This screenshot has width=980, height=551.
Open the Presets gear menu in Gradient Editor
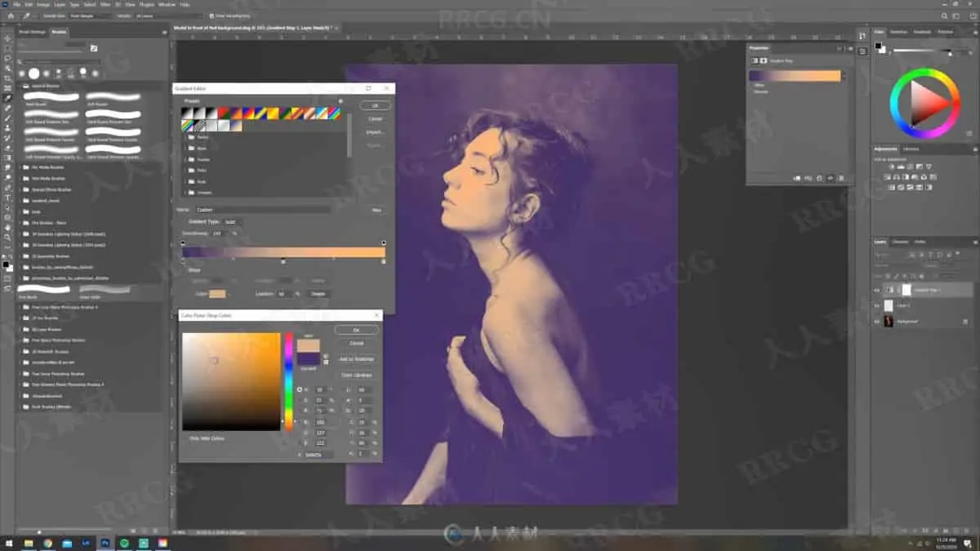(341, 101)
